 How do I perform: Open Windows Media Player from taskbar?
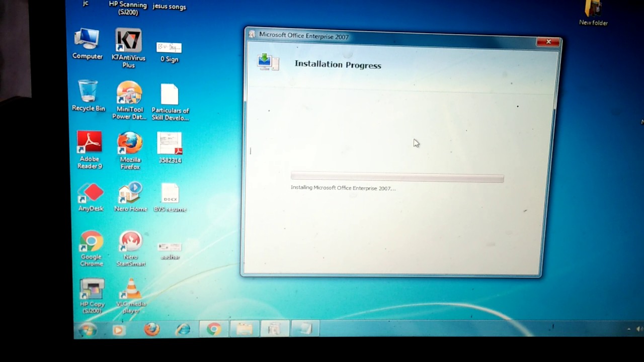click(x=118, y=330)
